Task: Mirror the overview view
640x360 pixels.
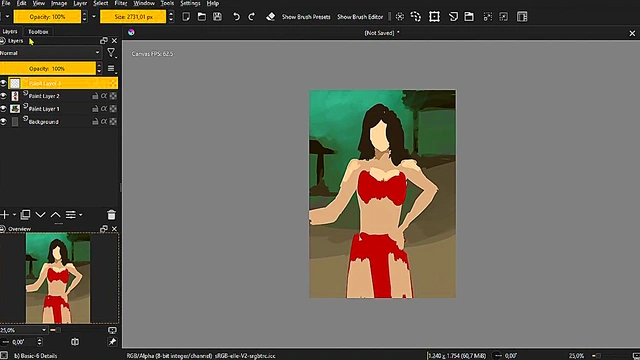Action: 75,342
